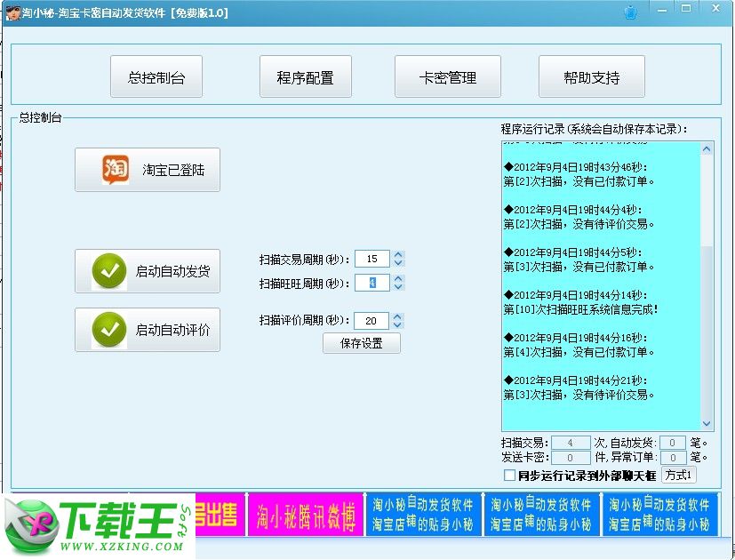Viewport: 735px width, 560px height.
Task: Click middle blue 淘小秘自动发货软件 banner
Action: [541, 514]
